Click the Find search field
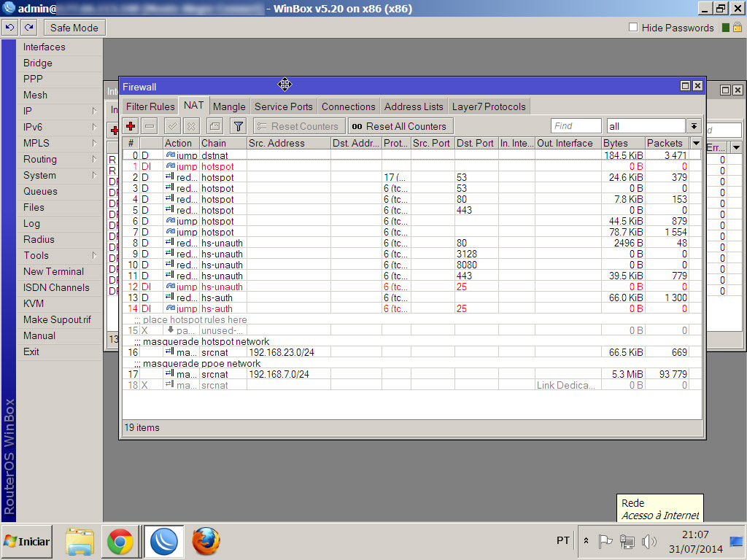This screenshot has width=747, height=560. coord(576,126)
